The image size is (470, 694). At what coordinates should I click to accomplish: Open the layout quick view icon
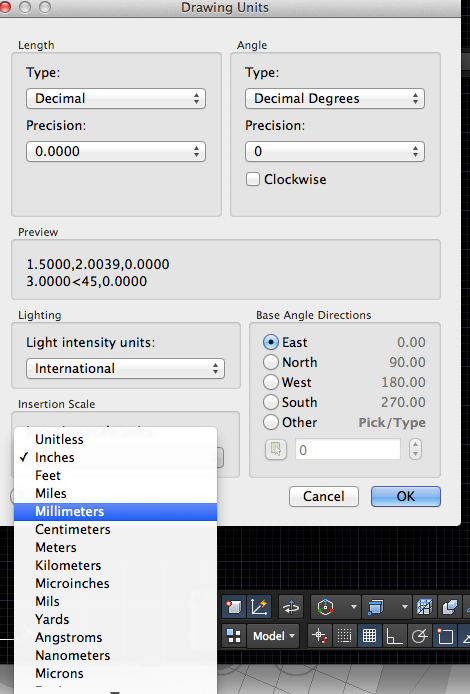tap(234, 636)
